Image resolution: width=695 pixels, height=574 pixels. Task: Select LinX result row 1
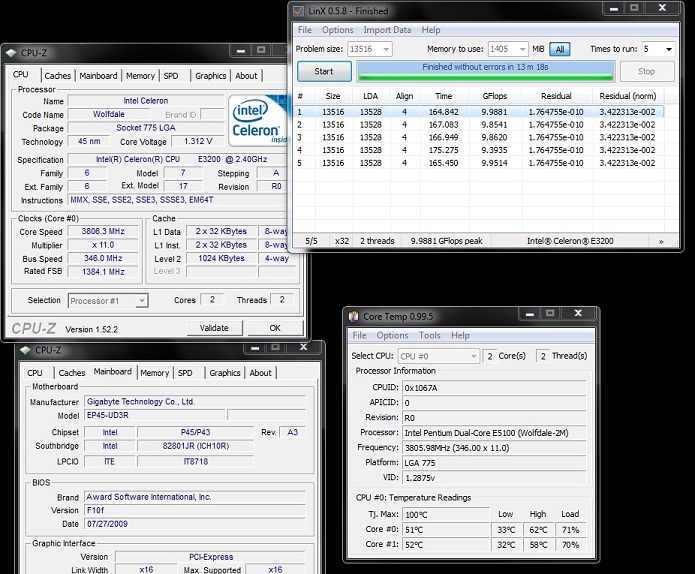pyautogui.click(x=479, y=112)
